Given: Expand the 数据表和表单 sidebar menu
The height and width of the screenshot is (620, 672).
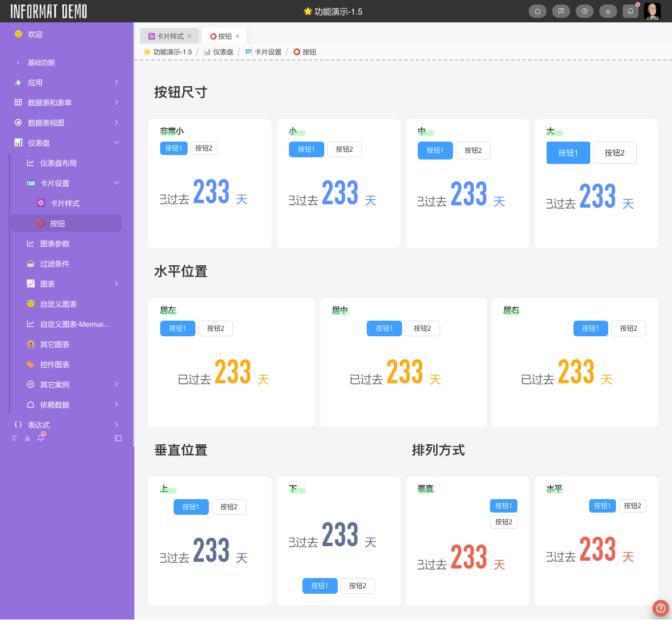Looking at the screenshot, I should tap(116, 102).
